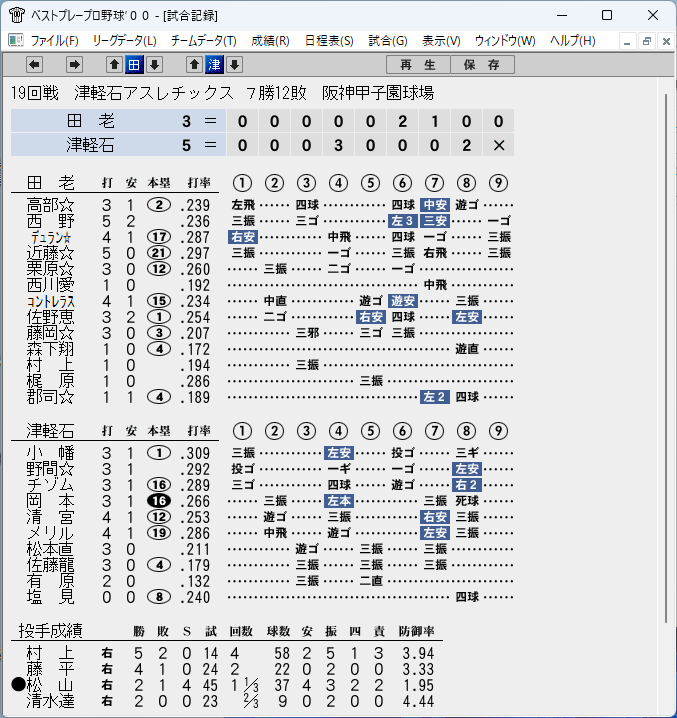Open the 成績(R) menu
The height and width of the screenshot is (718, 677).
tap(270, 41)
